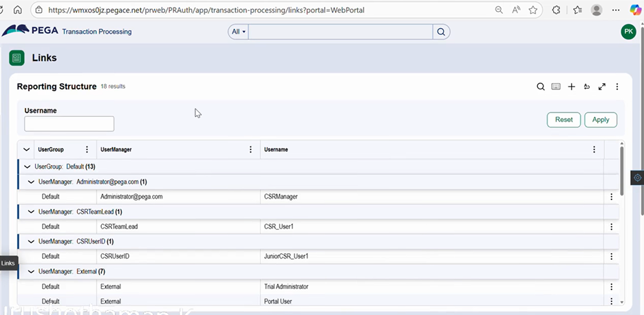Click the browser favorites star icon
The image size is (644, 315).
click(533, 10)
